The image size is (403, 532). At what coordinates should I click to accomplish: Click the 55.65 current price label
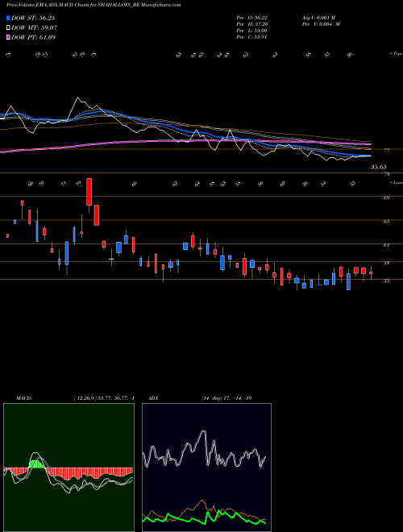point(378,167)
